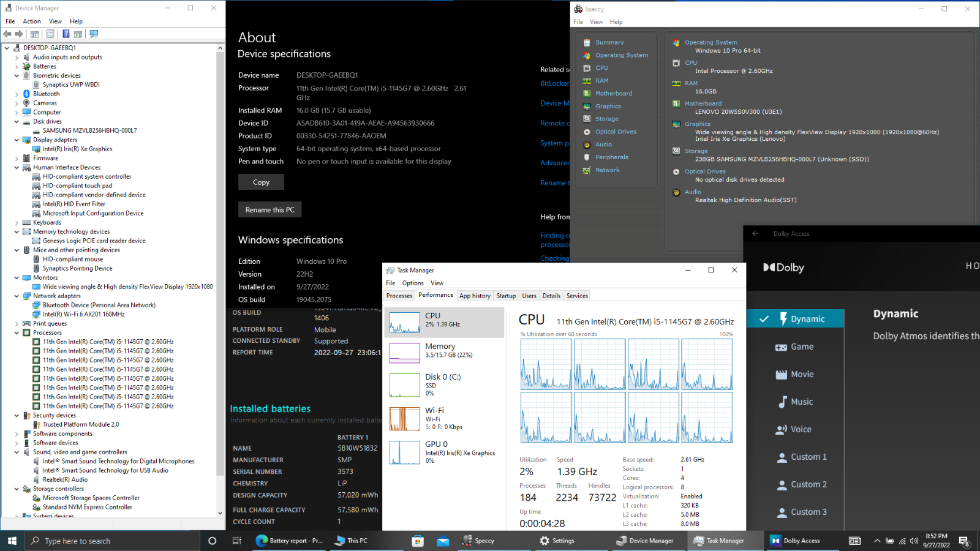Viewport: 980px width, 551px height.
Task: Select the Dynamic profile in Dolby Access
Action: [795, 319]
